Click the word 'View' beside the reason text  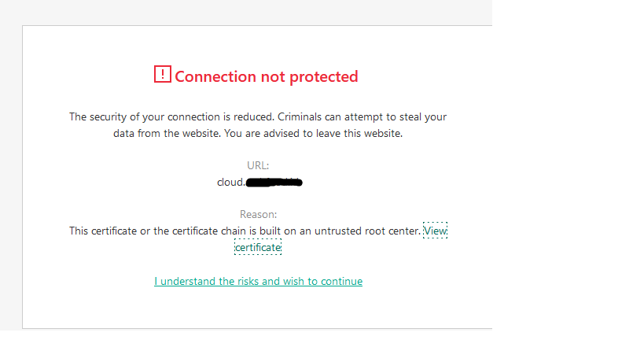[435, 231]
